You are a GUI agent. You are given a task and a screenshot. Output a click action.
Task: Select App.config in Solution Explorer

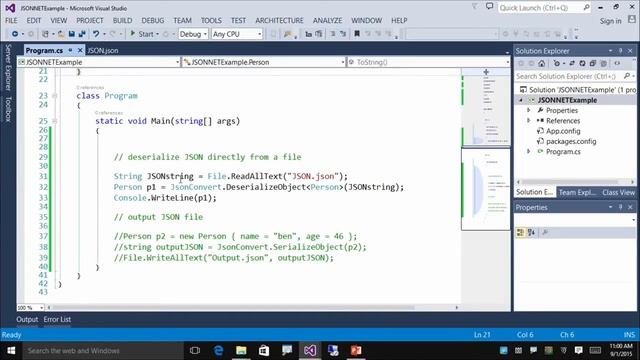click(563, 131)
